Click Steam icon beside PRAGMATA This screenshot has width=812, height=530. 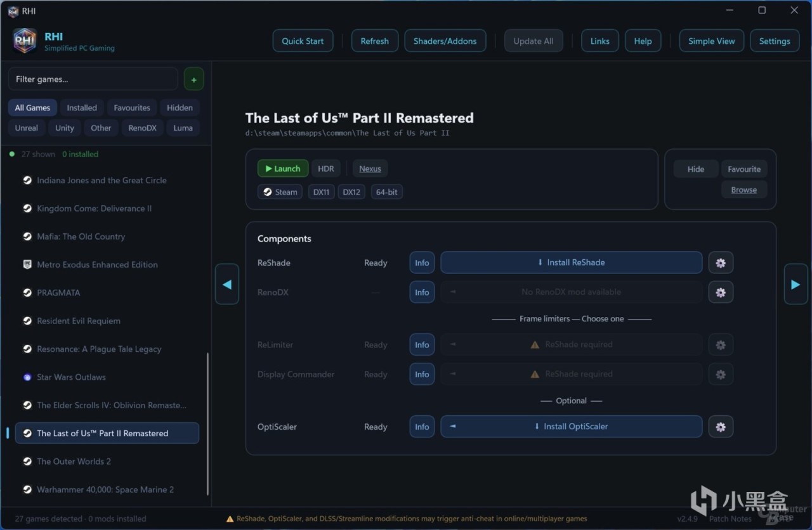click(x=27, y=293)
